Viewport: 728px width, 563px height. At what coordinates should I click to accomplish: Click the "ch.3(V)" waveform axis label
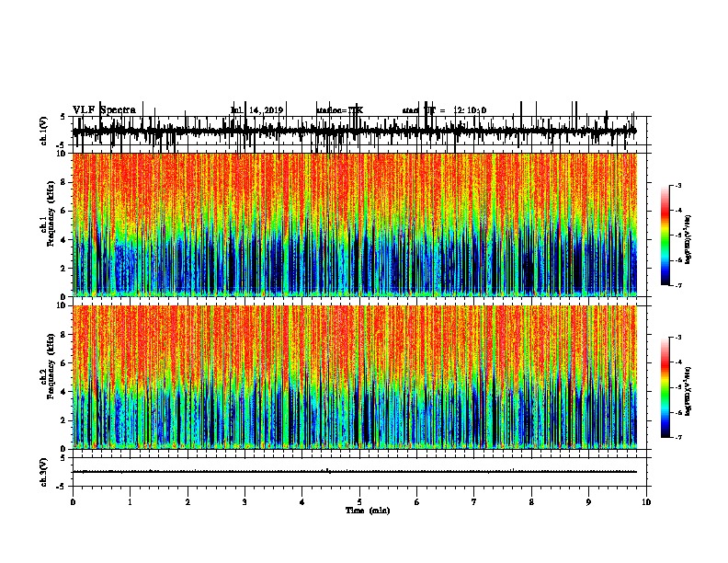(x=43, y=472)
